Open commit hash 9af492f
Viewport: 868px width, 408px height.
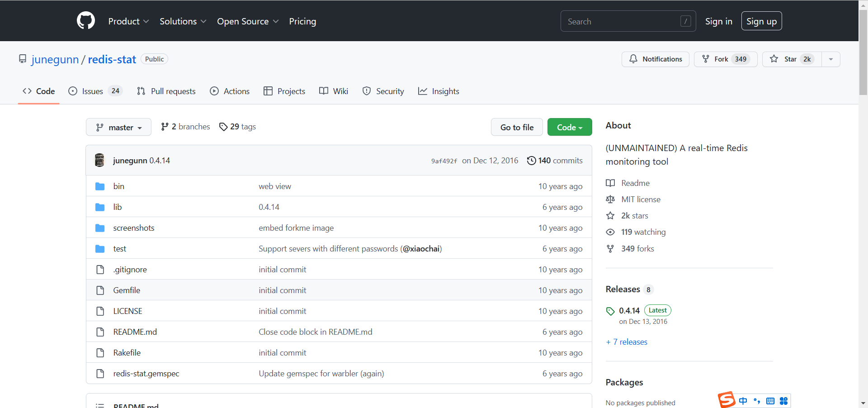tap(444, 161)
